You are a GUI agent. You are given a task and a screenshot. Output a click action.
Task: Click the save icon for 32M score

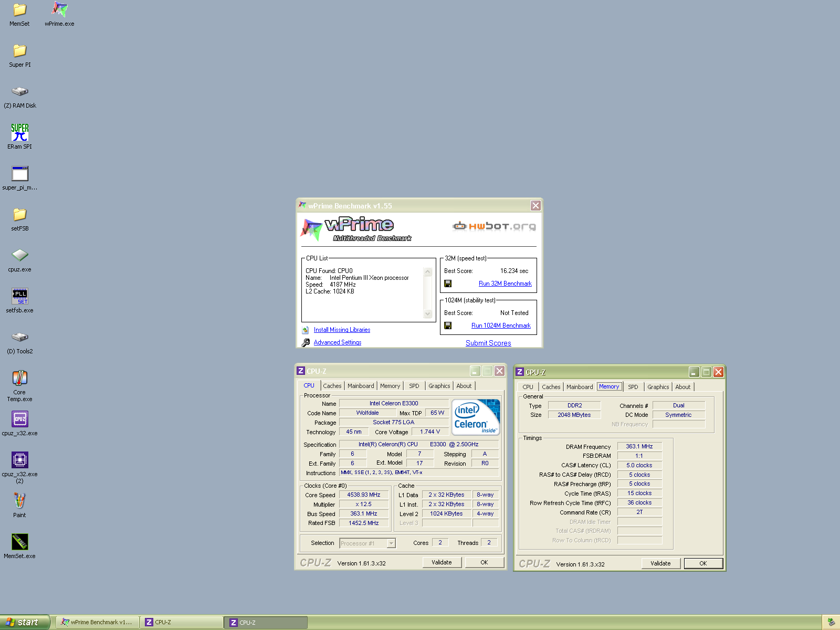tap(448, 283)
